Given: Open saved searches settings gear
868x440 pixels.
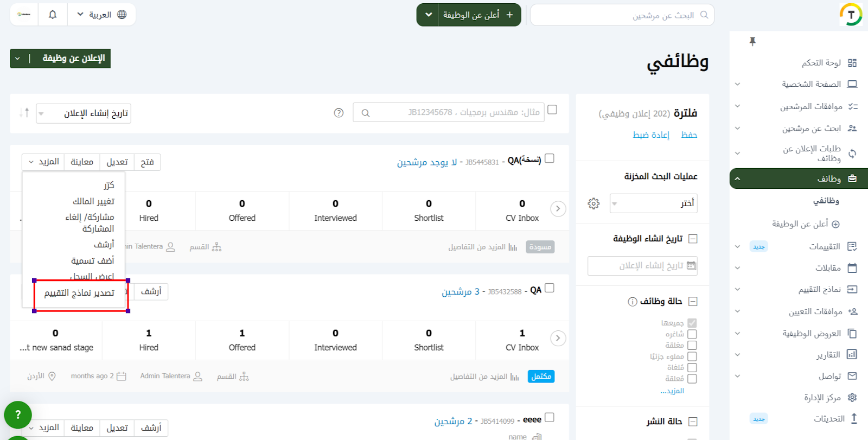Looking at the screenshot, I should click(593, 203).
